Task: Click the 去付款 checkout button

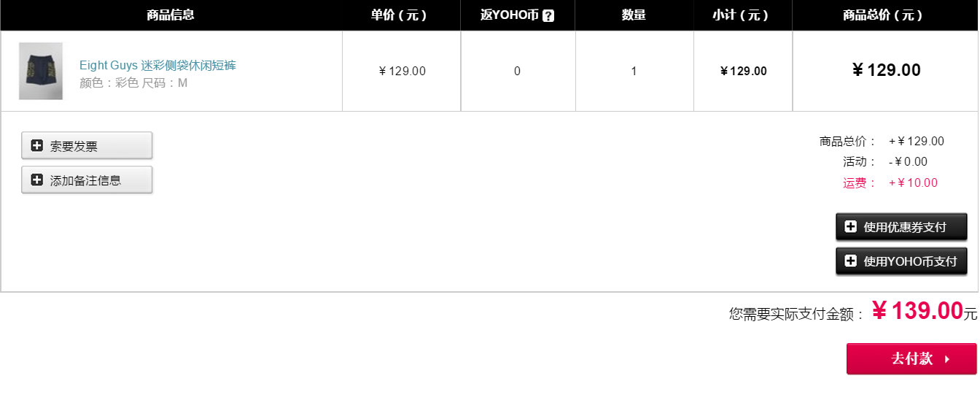Action: click(x=911, y=359)
